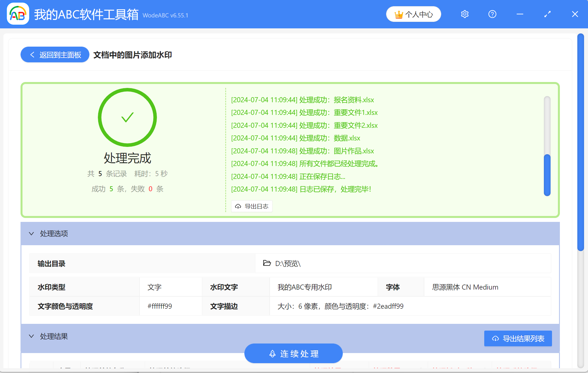Click the AB app logo
Viewport: 588px width, 373px height.
pos(18,14)
